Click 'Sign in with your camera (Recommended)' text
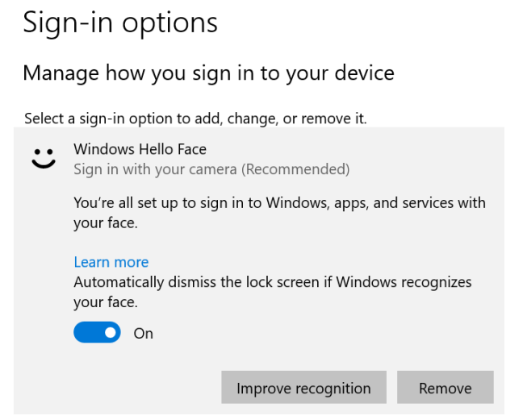The image size is (523, 420). point(211,169)
